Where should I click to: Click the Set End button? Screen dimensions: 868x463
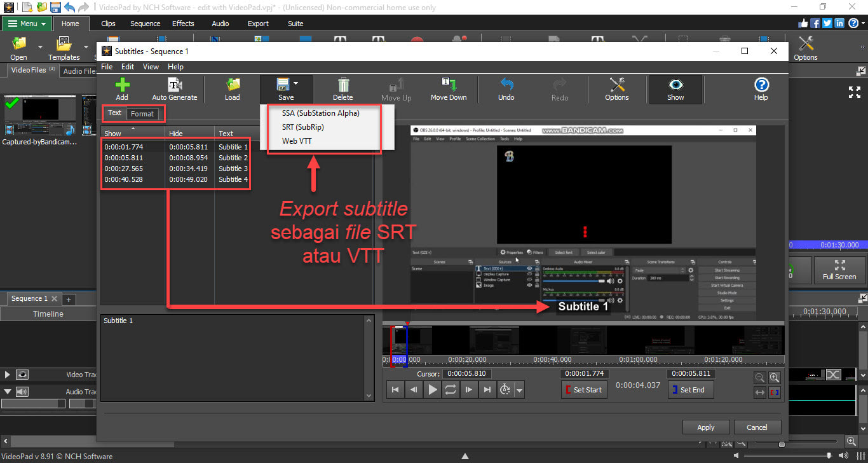click(x=690, y=390)
